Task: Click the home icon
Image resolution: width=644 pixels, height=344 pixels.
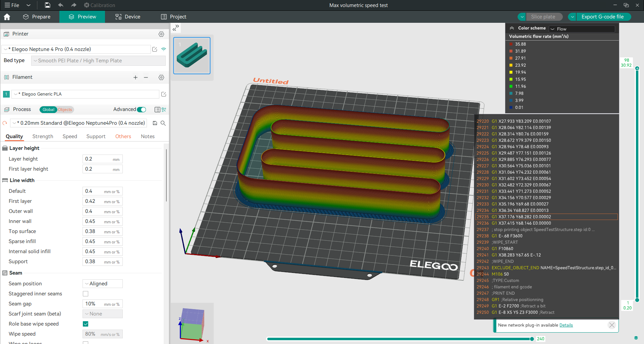Action: (x=7, y=17)
